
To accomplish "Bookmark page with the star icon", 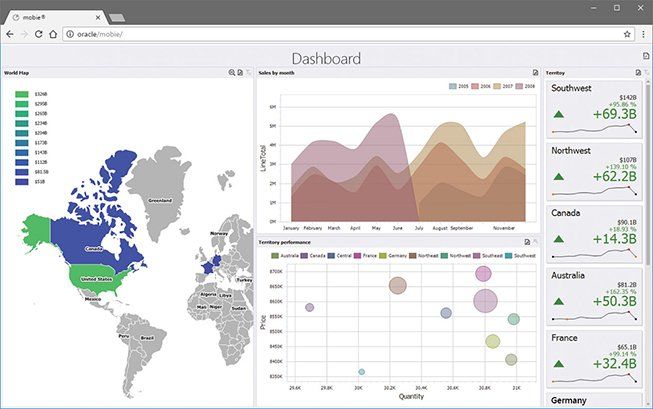I will [627, 34].
